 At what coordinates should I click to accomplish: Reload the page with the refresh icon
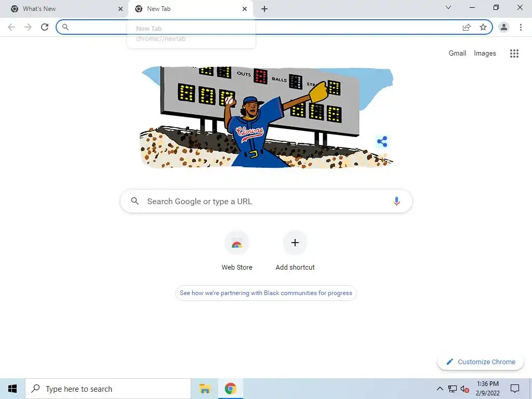tap(45, 27)
